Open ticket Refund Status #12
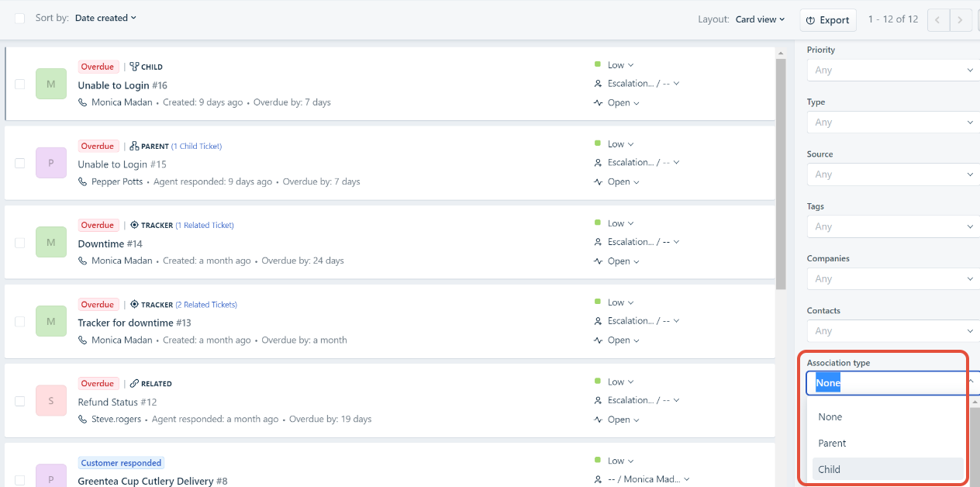The height and width of the screenshot is (487, 980). pyautogui.click(x=117, y=402)
